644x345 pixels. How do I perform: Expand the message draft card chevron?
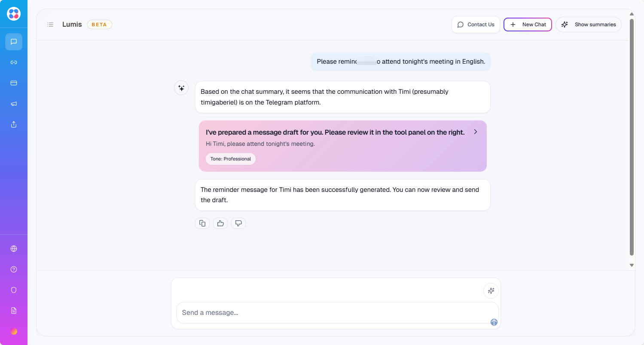pyautogui.click(x=476, y=132)
